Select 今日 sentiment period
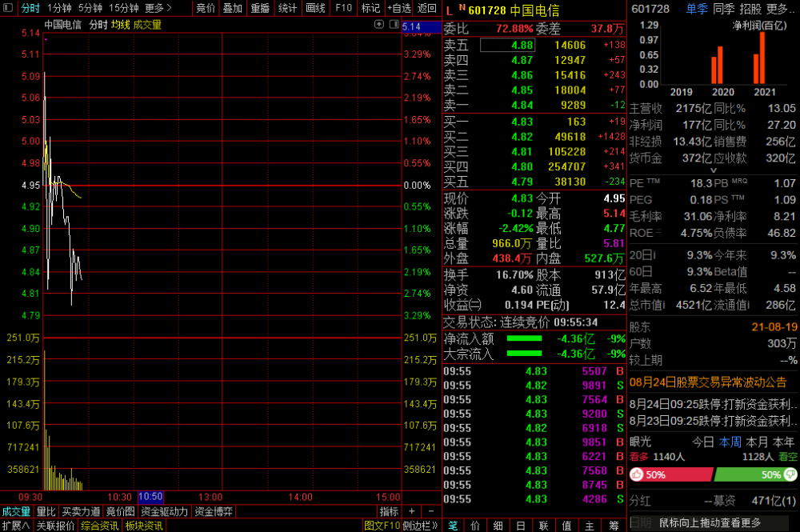This screenshot has height=532, width=800. coord(703,442)
